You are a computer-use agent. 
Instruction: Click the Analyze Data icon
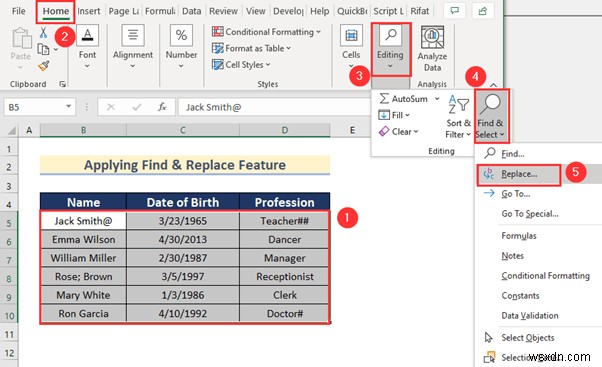click(x=432, y=37)
